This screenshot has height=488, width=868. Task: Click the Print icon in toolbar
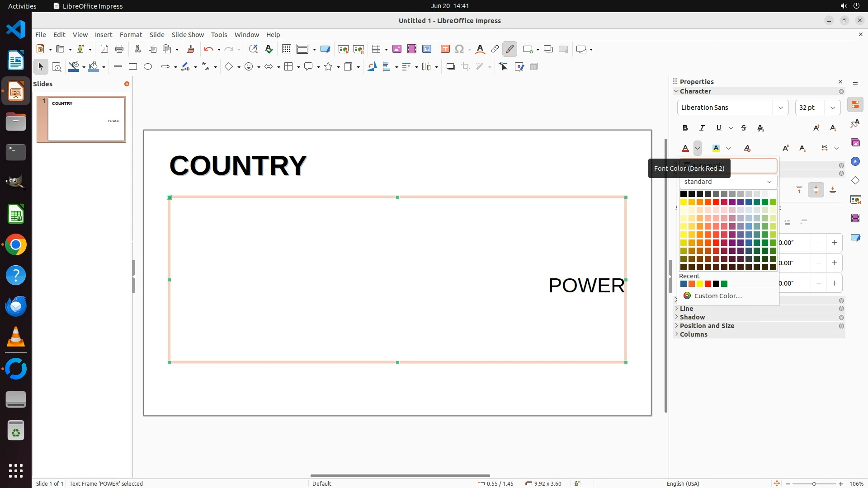119,49
